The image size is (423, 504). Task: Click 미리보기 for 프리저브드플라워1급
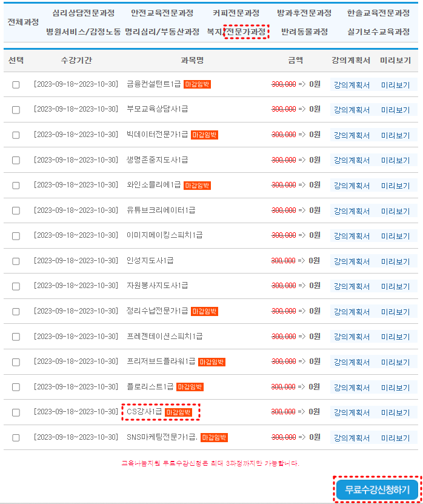(395, 362)
